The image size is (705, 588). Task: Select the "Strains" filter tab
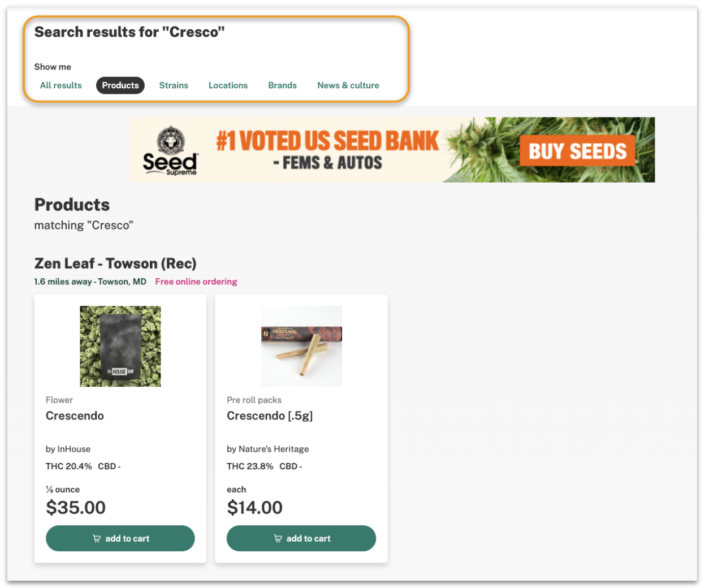[174, 85]
